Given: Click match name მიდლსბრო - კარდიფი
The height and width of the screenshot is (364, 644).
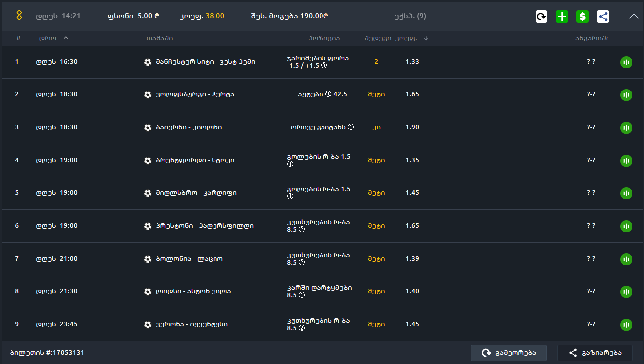Looking at the screenshot, I should pos(196,193).
